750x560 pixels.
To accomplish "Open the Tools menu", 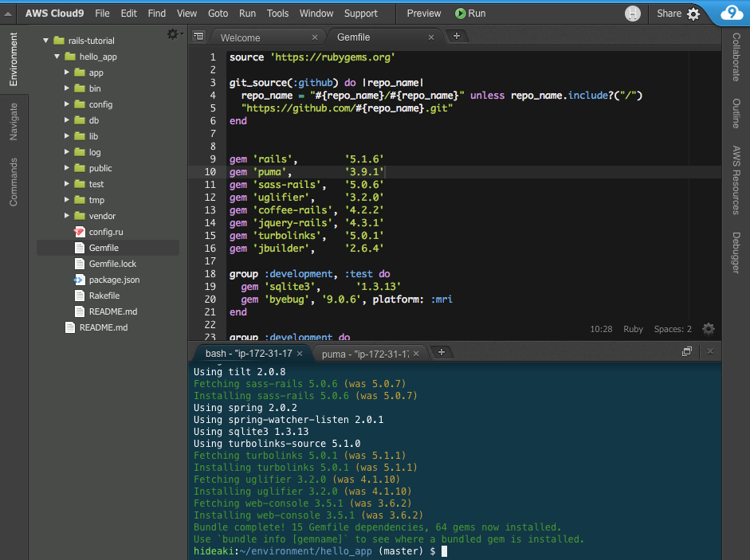I will click(277, 14).
